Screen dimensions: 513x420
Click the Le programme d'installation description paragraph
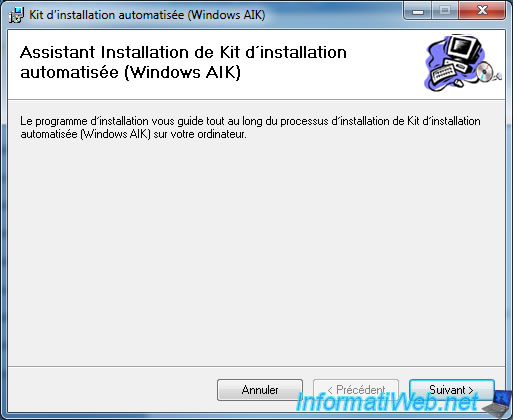point(250,127)
